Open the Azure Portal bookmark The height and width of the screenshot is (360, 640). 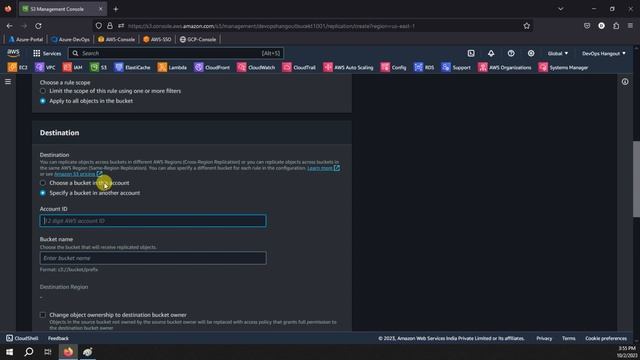coord(26,39)
